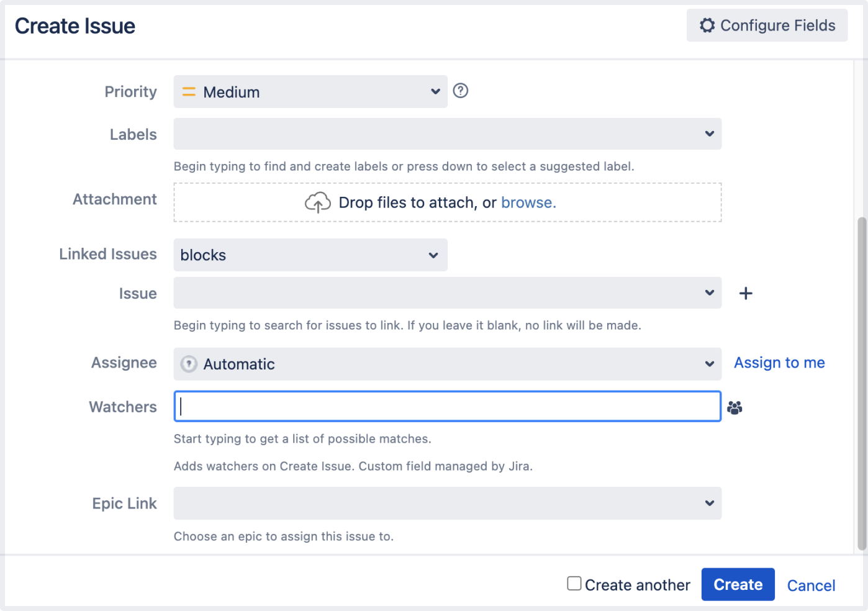Click the cloud upload icon in Attachment area

pos(318,202)
